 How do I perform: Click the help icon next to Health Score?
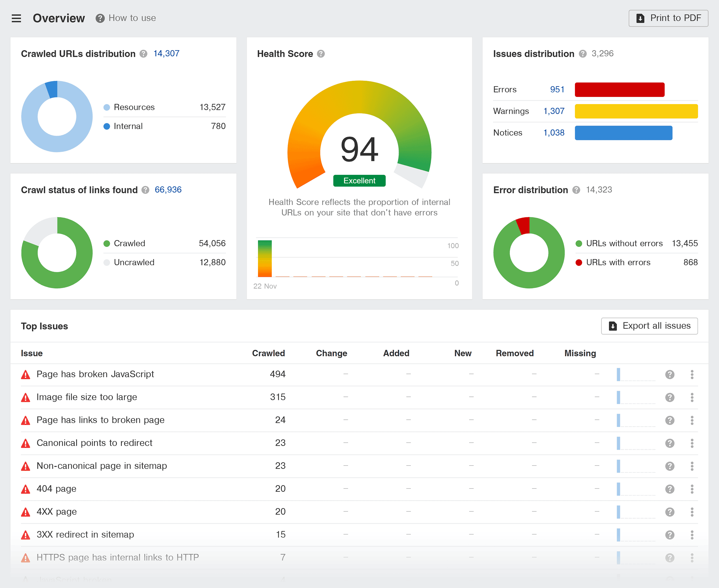pos(321,53)
